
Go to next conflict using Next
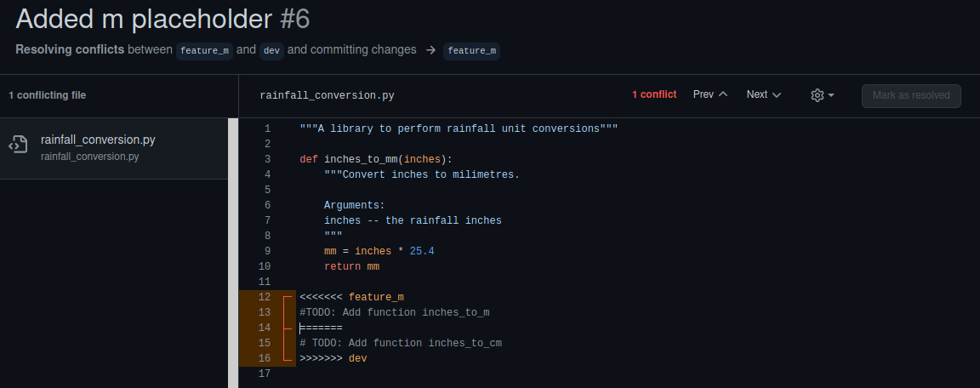[763, 94]
